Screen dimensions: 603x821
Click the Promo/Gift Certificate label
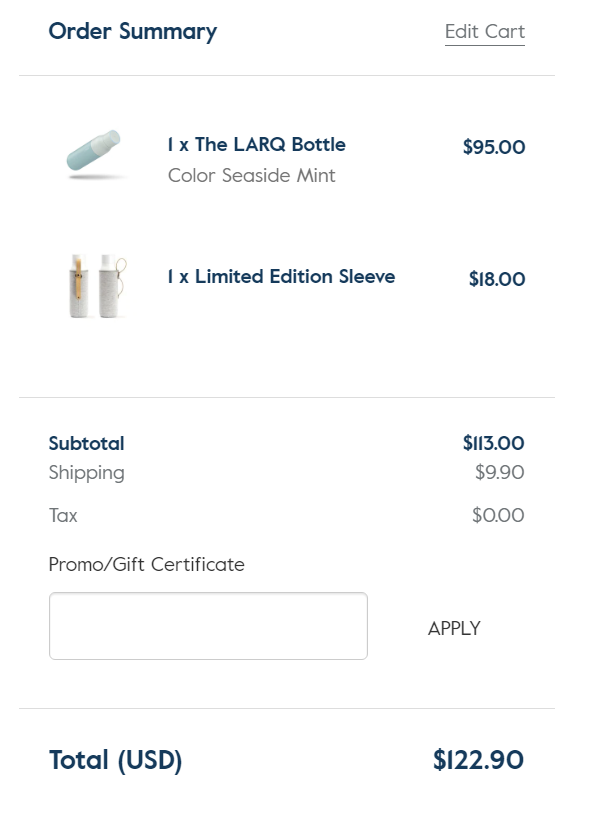[146, 565]
